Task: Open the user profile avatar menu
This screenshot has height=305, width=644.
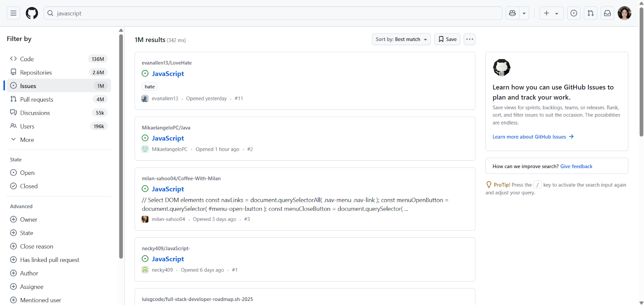Action: (x=624, y=13)
